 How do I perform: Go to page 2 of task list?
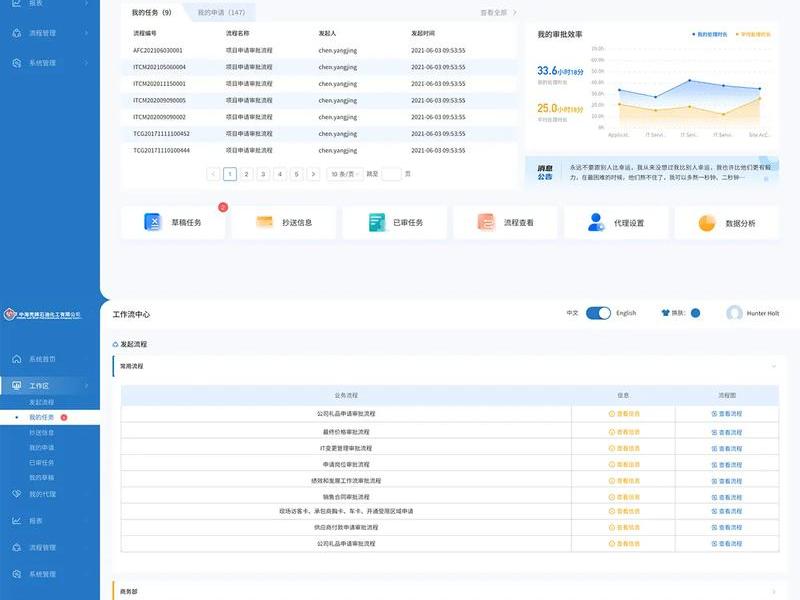246,174
